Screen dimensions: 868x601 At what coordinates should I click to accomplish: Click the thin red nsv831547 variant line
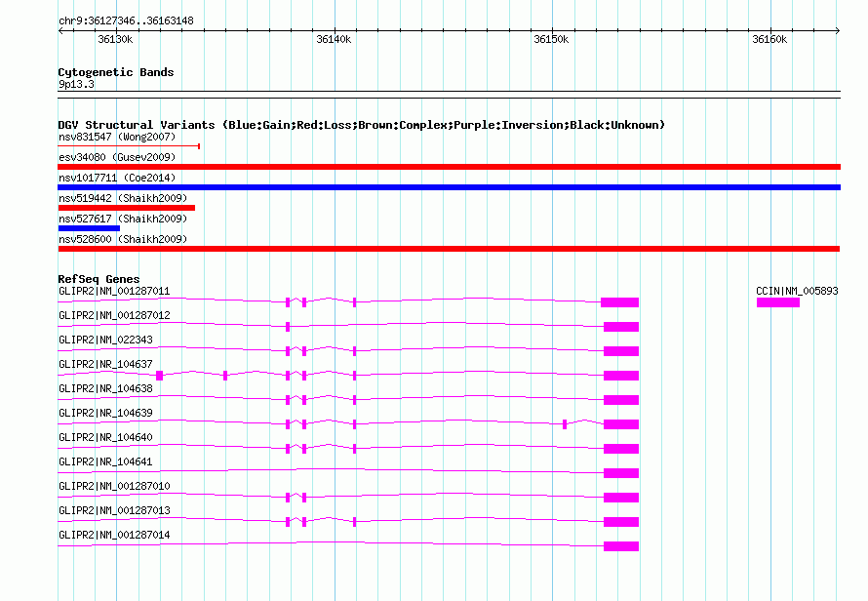click(129, 146)
